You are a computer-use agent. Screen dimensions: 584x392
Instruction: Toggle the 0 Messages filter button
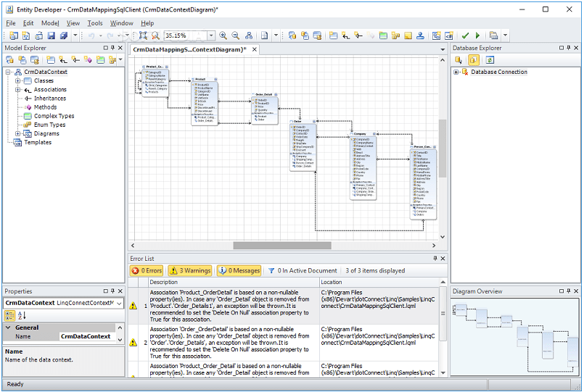239,271
